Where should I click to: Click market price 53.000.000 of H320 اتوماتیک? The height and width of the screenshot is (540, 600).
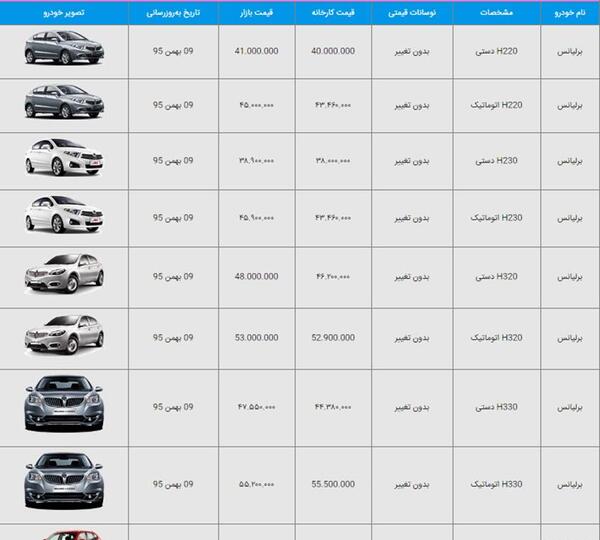256,338
